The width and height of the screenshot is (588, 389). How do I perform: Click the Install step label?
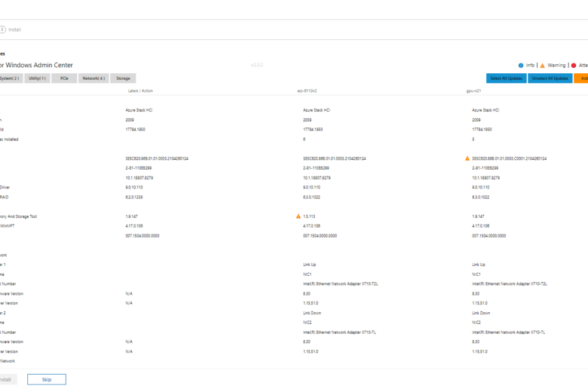click(x=14, y=29)
